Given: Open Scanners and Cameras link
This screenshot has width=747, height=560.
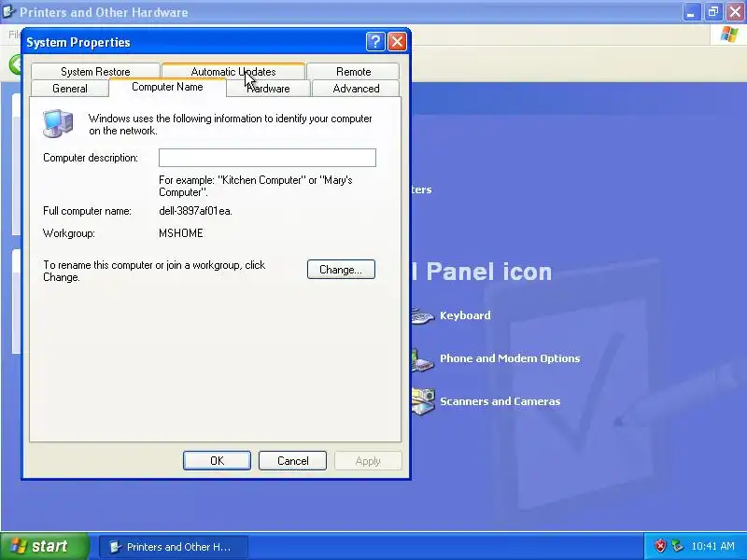Looking at the screenshot, I should tap(500, 401).
